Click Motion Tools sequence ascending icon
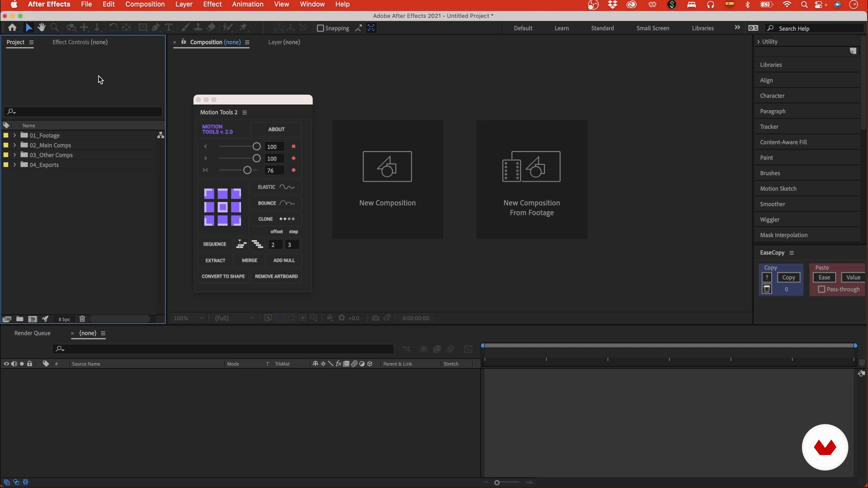The width and height of the screenshot is (868, 488). pyautogui.click(x=241, y=244)
